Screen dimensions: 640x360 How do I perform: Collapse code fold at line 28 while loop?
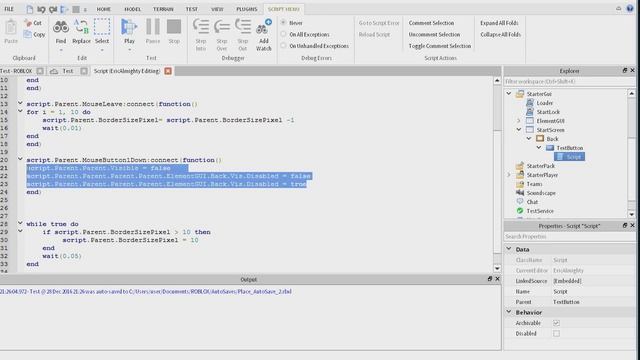20,223
